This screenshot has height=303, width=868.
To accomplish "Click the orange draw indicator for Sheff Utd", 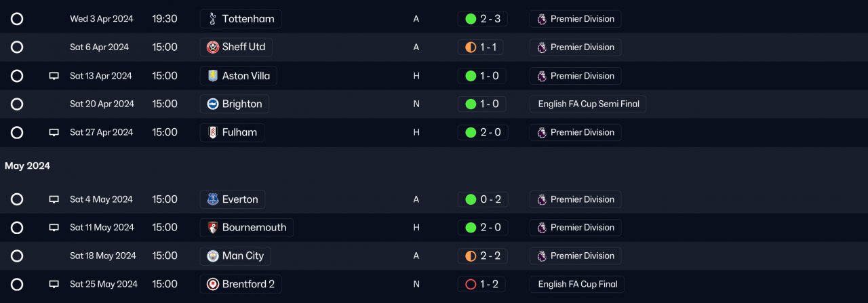I will click(x=471, y=47).
